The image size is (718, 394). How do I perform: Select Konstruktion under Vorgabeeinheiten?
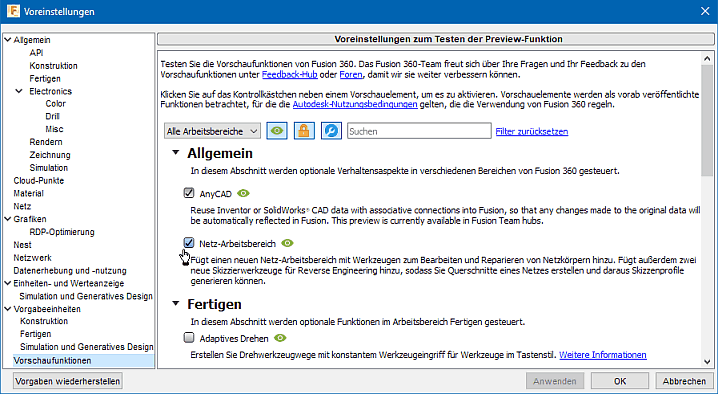[x=44, y=321]
